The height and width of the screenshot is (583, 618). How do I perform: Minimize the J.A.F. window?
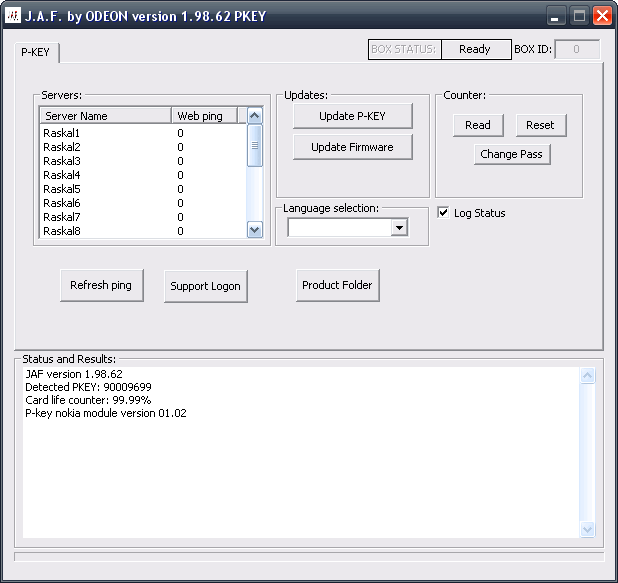click(555, 16)
